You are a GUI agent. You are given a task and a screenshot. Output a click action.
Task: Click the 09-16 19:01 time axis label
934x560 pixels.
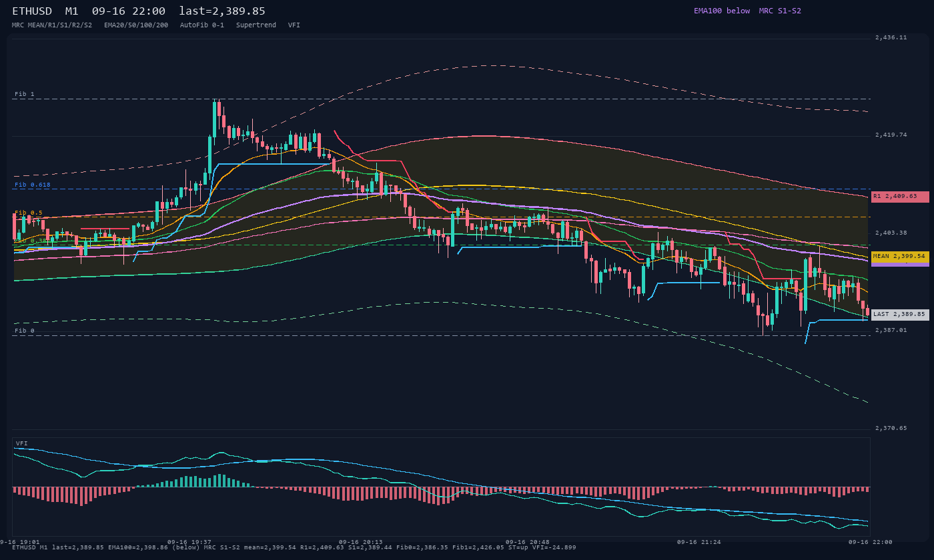click(20, 542)
